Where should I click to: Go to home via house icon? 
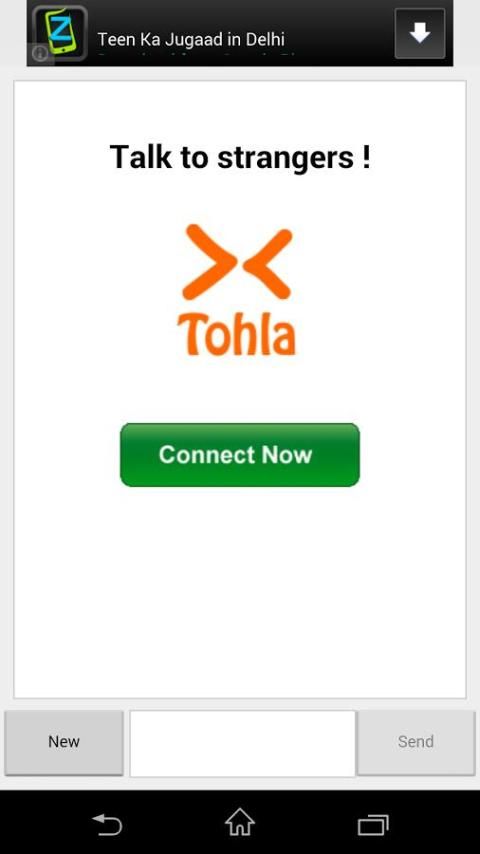(240, 822)
